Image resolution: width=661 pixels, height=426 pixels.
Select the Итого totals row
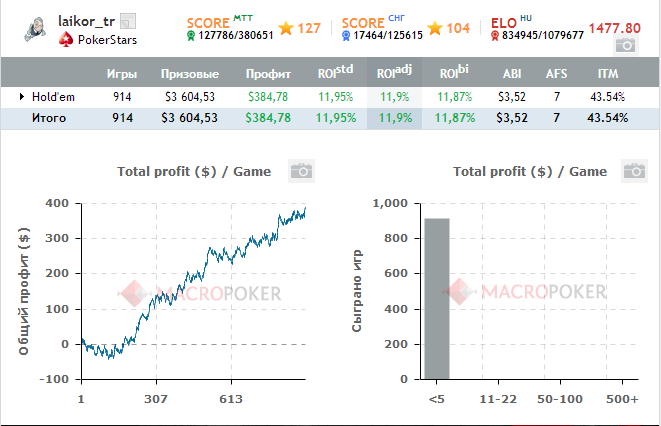tap(48, 118)
